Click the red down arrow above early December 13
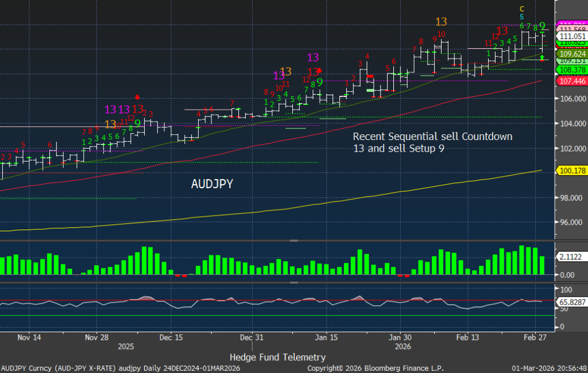588x373 pixels. coord(137,97)
